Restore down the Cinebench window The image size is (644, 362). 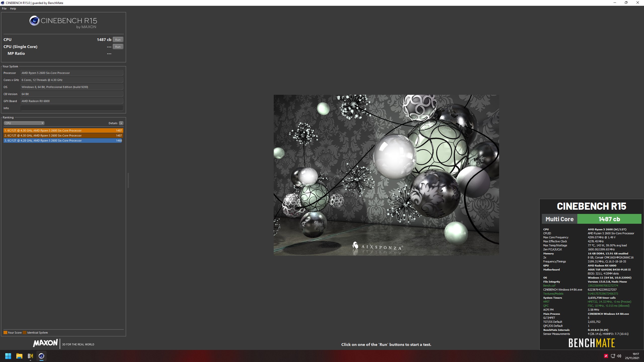(x=626, y=3)
